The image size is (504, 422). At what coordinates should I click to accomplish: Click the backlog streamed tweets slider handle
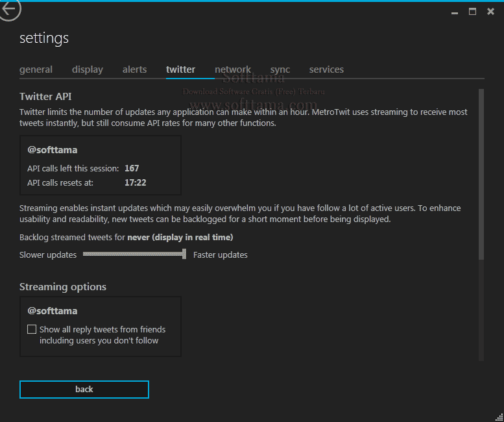(184, 254)
